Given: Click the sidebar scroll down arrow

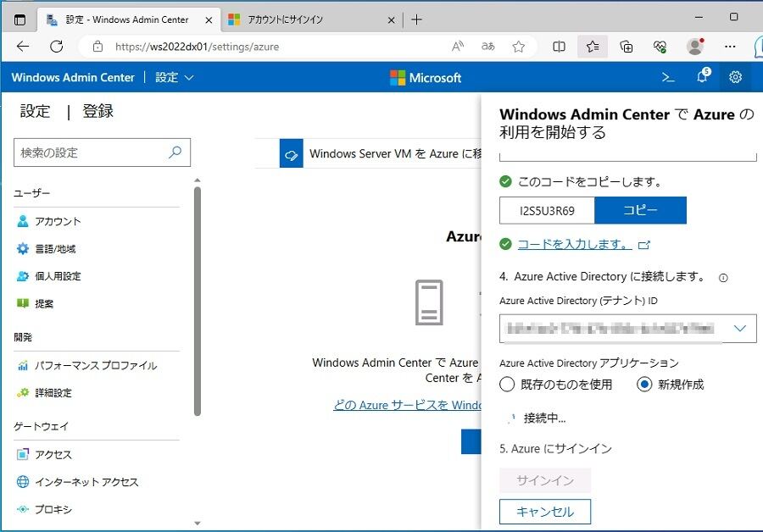Looking at the screenshot, I should [x=197, y=524].
